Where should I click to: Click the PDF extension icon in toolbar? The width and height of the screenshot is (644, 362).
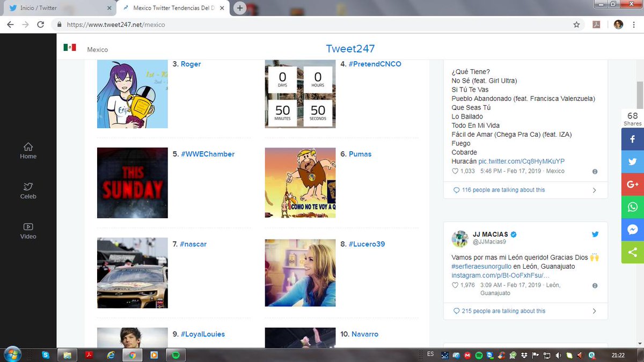pyautogui.click(x=596, y=25)
